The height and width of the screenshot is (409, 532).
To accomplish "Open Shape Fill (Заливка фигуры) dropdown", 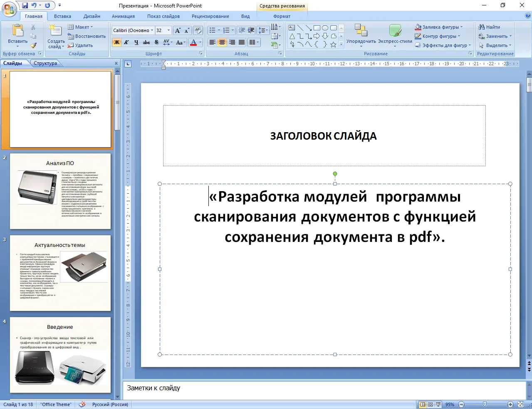I will coord(439,27).
